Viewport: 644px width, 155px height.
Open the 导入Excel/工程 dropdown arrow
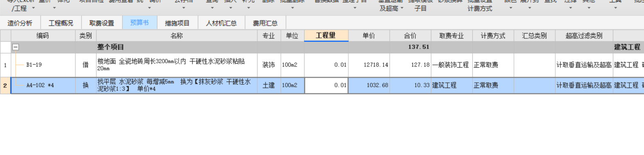pos(34,8)
